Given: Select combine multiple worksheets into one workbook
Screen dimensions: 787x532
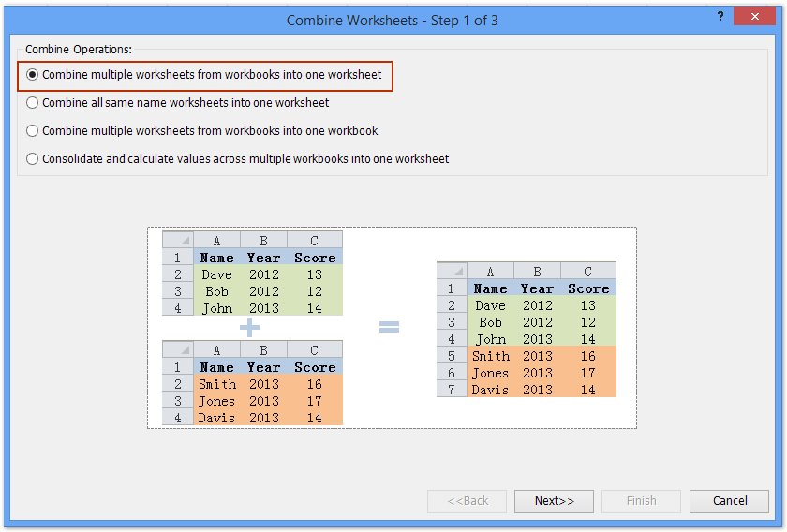Looking at the screenshot, I should tap(33, 131).
